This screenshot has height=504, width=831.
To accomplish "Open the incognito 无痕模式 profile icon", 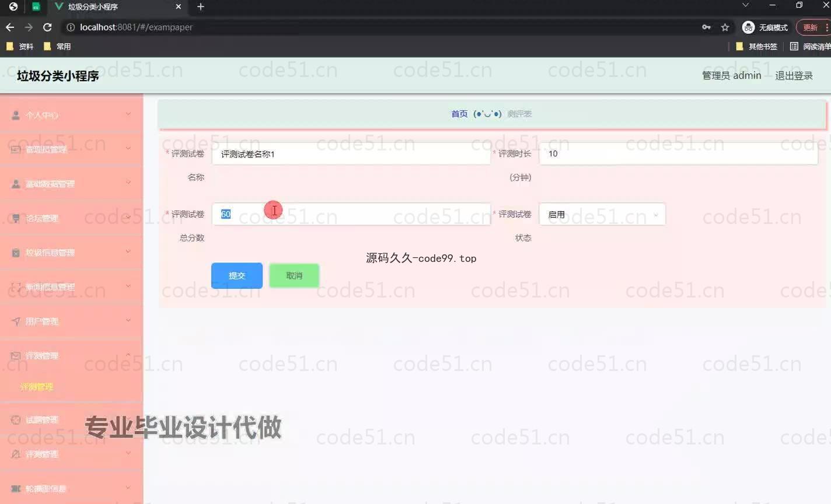I will (748, 27).
